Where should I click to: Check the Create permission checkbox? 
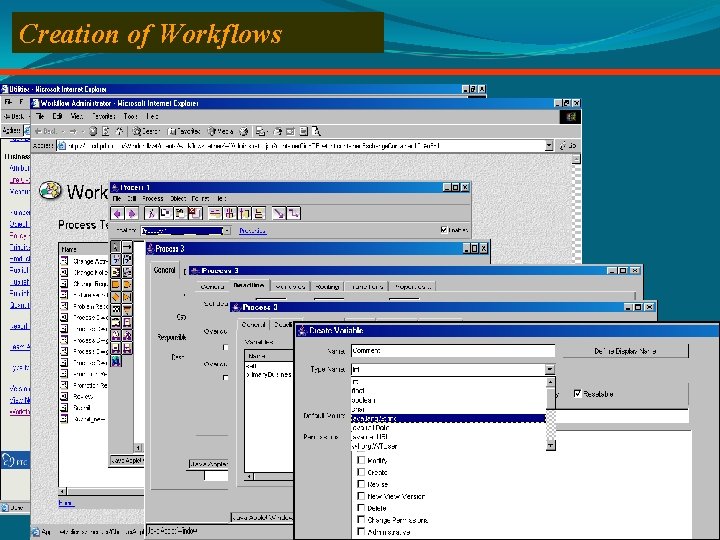point(361,472)
